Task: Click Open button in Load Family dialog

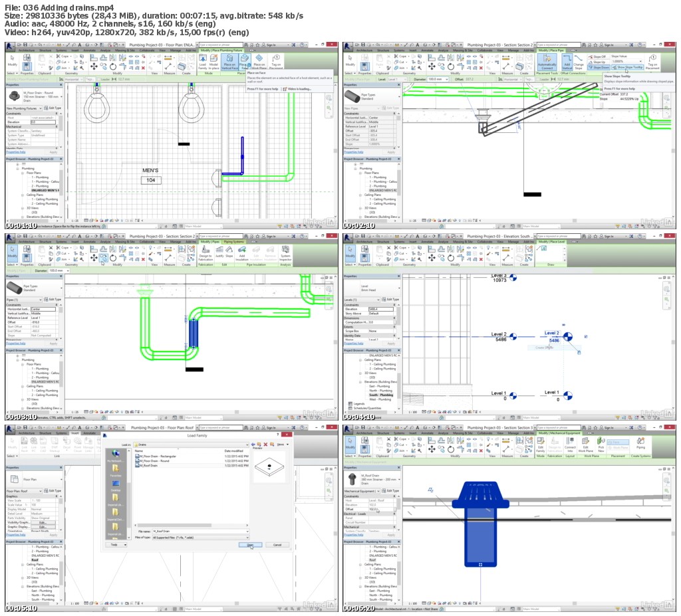Action: 250,545
